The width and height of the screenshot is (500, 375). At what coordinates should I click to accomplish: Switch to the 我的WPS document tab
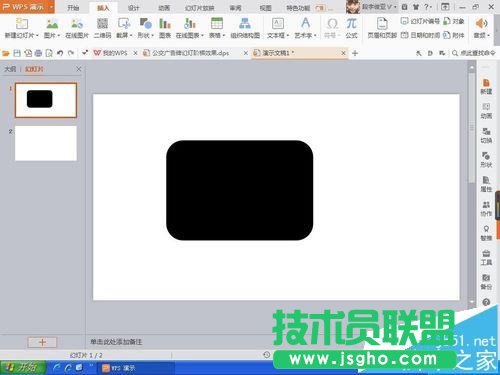115,53
